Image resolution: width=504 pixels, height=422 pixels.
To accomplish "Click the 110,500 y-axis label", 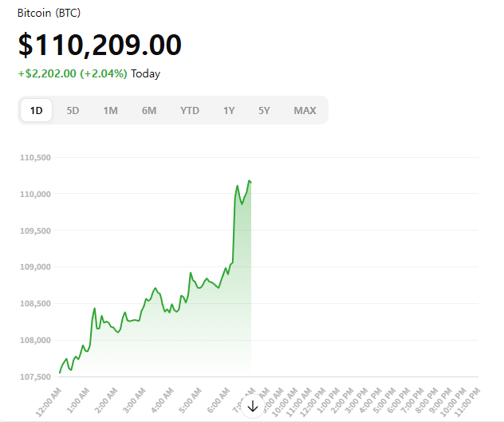I will [x=35, y=158].
